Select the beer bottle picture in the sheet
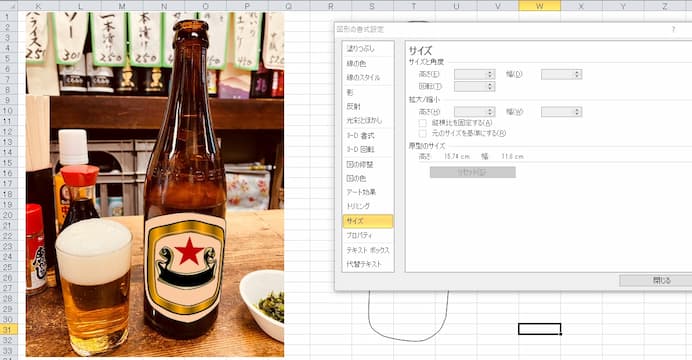Screen dimensions: 692x360 click(154, 184)
